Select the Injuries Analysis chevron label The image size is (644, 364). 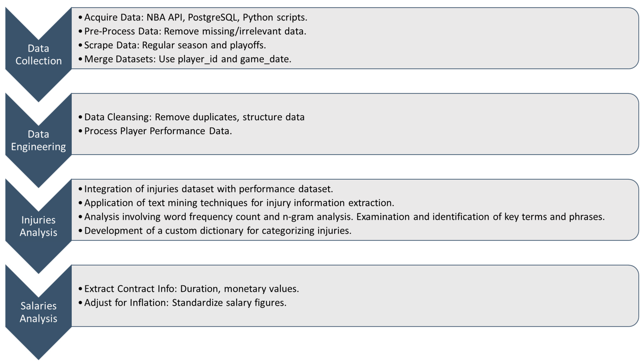pyautogui.click(x=38, y=226)
